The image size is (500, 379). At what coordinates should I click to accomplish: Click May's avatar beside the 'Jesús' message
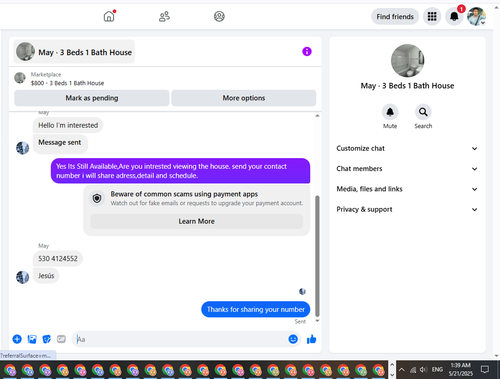pyautogui.click(x=23, y=277)
